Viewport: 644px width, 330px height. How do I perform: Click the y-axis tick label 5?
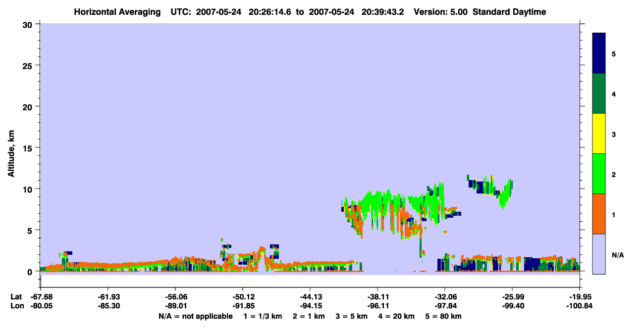tap(31, 230)
